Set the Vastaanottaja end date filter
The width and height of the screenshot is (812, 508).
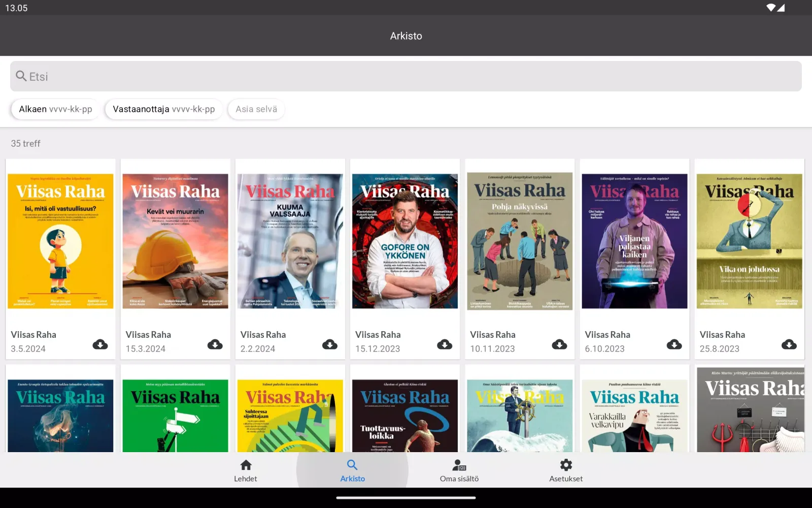click(x=164, y=109)
